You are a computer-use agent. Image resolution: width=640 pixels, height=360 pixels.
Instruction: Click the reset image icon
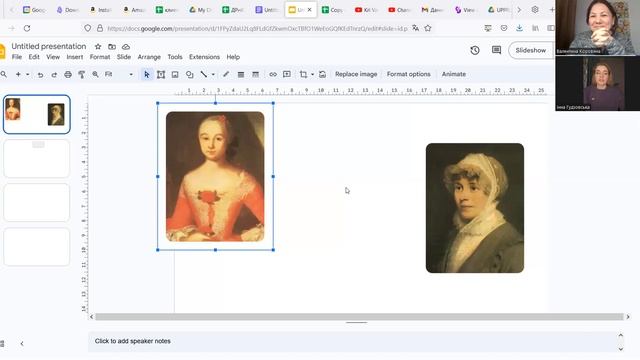click(x=322, y=74)
